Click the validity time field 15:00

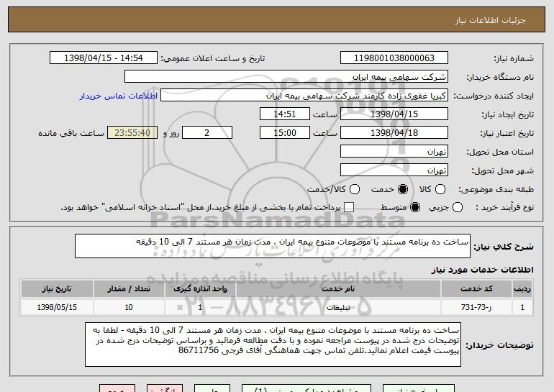tap(285, 133)
